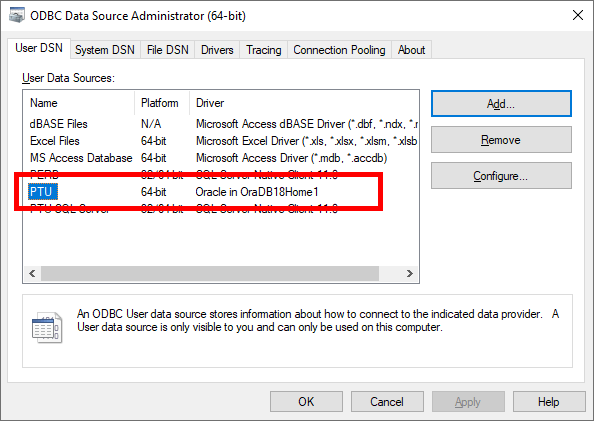This screenshot has width=594, height=421.
Task: Click the ODBC Administrator title bar icon
Action: pos(17,16)
